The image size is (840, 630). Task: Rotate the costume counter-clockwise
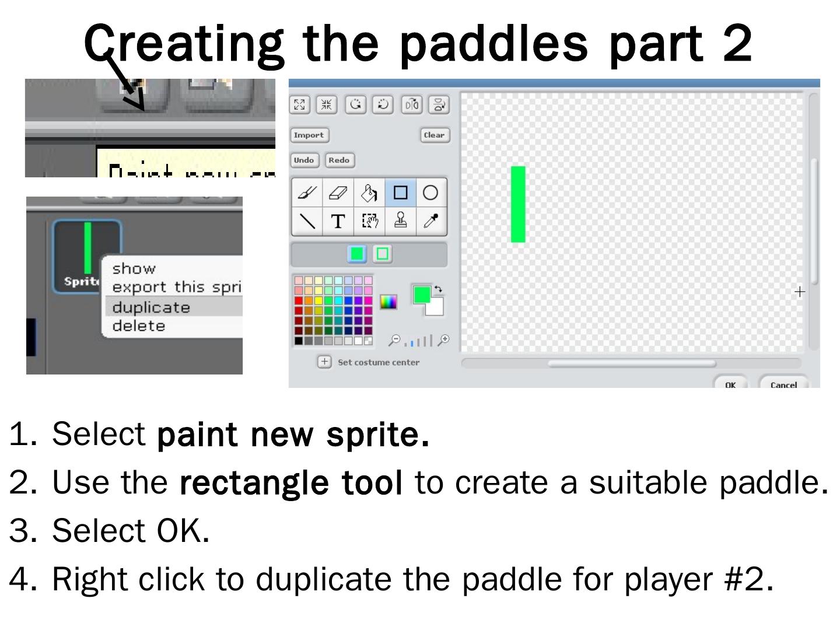pyautogui.click(x=355, y=104)
